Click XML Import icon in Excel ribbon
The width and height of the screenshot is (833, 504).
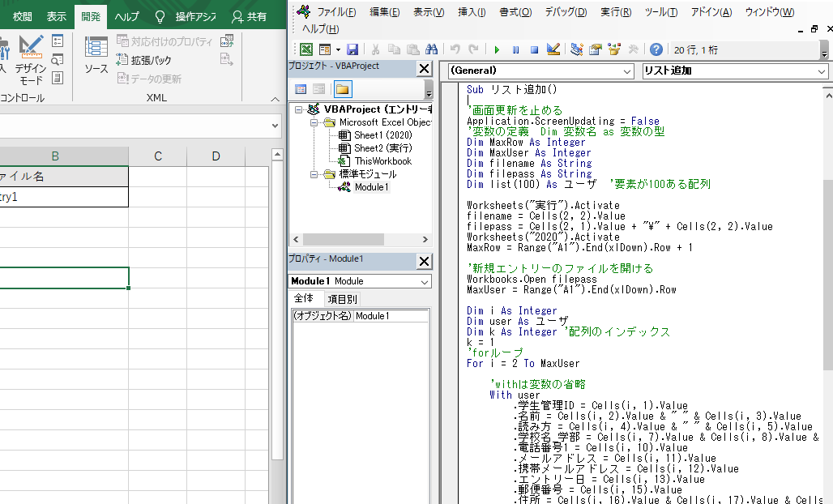pyautogui.click(x=227, y=41)
